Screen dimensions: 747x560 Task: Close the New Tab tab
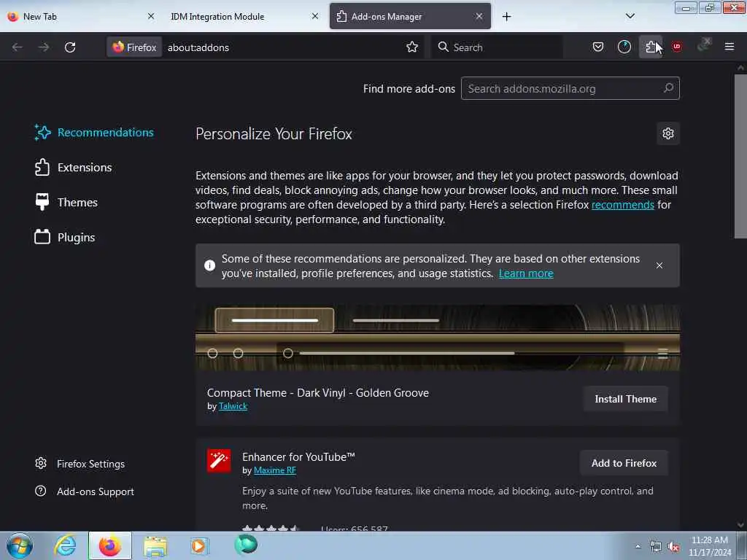151,16
